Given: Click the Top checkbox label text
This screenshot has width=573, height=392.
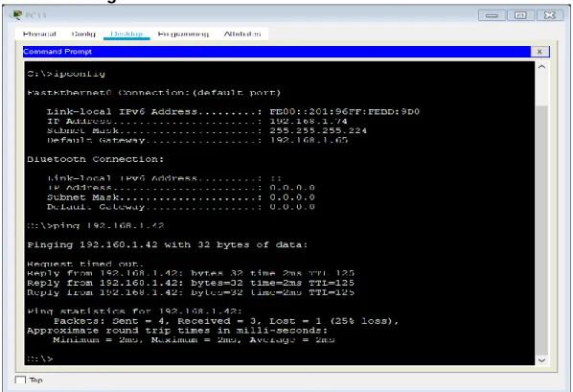Looking at the screenshot, I should (35, 380).
